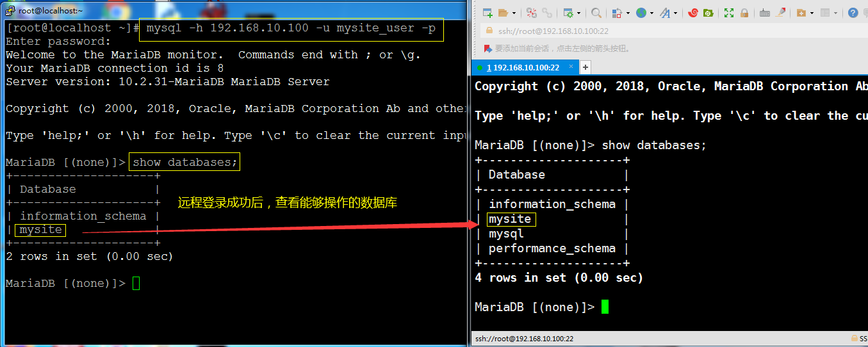Click '4 rows in set (0.00 sec)' text
This screenshot has height=347, width=868.
tap(559, 278)
